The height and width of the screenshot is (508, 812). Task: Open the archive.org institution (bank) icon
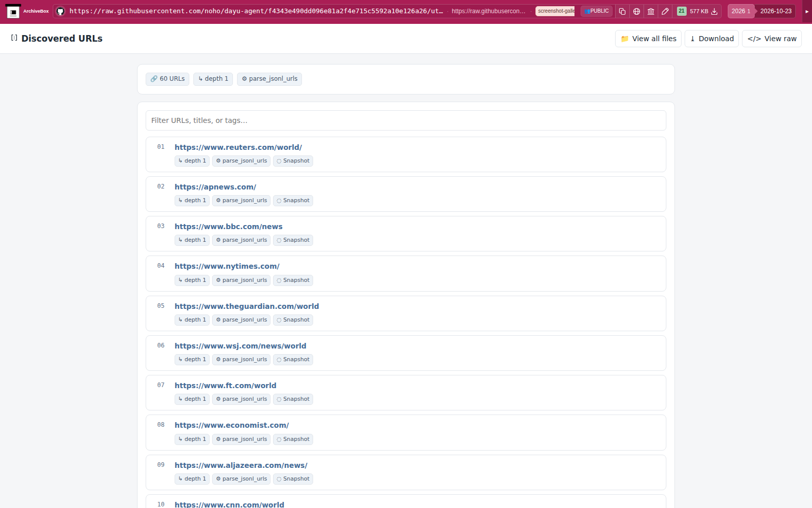pos(651,11)
